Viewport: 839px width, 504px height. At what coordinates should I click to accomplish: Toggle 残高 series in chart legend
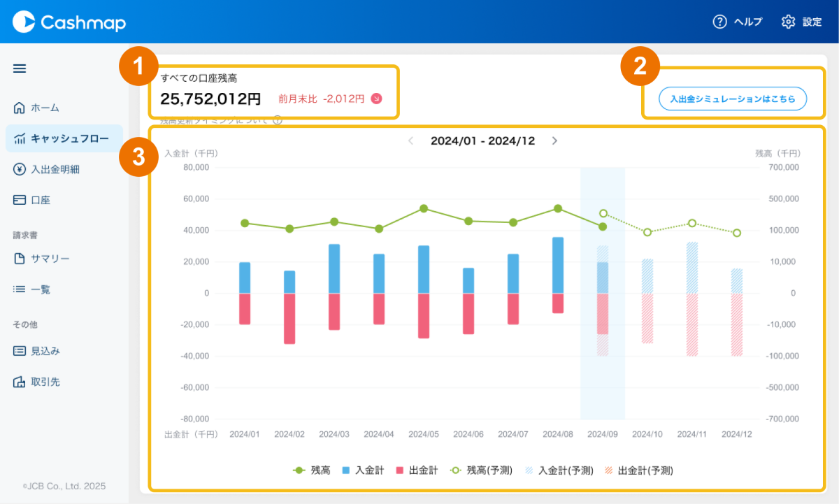312,470
